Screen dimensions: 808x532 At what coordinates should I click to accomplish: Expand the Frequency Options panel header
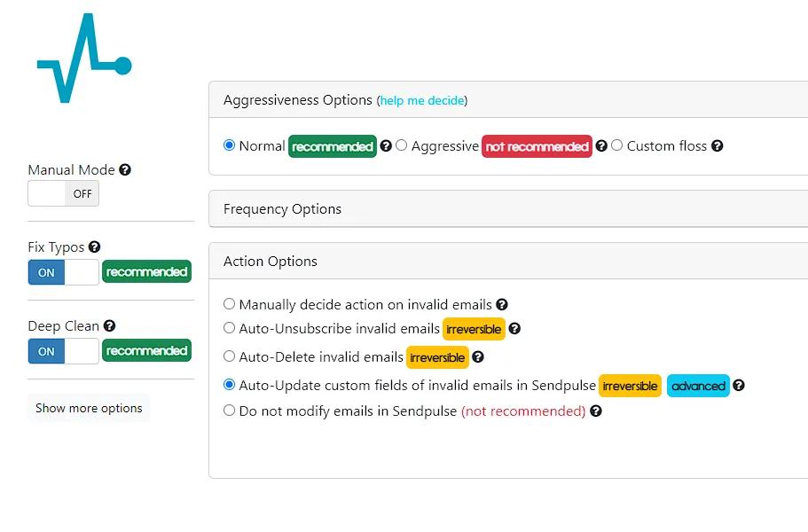click(508, 208)
